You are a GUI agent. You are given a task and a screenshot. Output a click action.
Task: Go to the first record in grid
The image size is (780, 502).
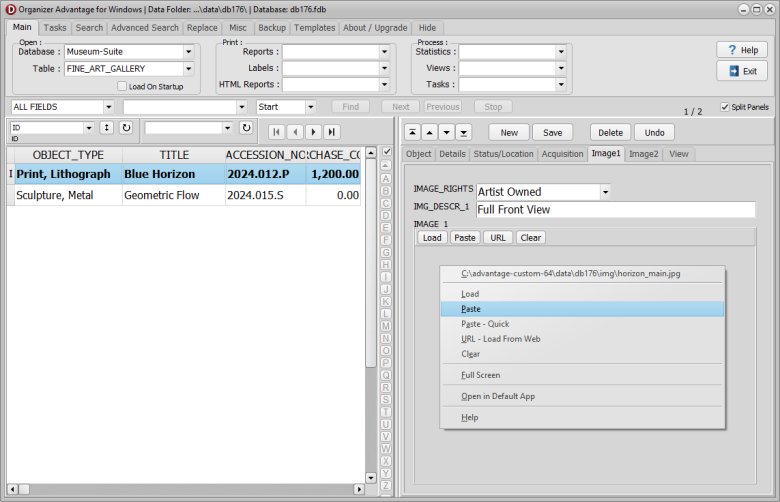coord(277,131)
